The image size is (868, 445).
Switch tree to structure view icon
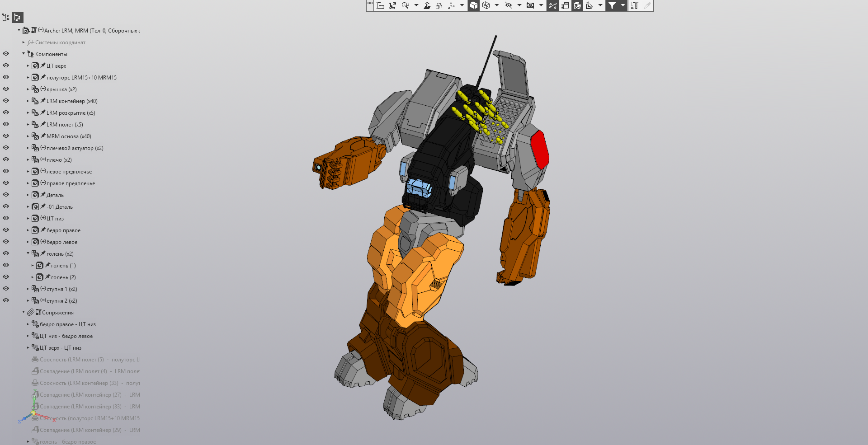pos(17,17)
